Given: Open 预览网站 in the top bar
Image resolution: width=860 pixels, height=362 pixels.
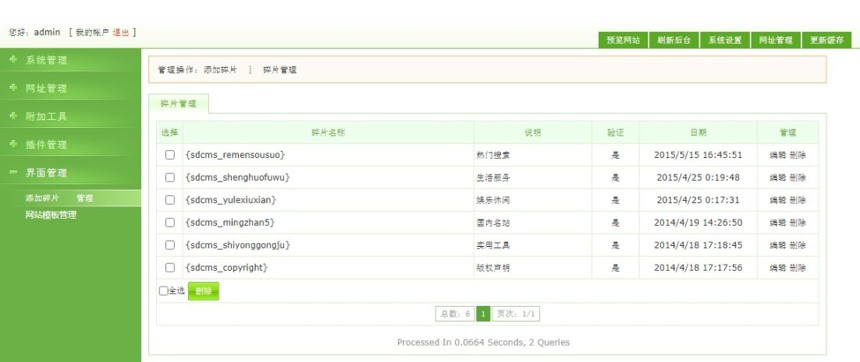Looking at the screenshot, I should click(623, 41).
